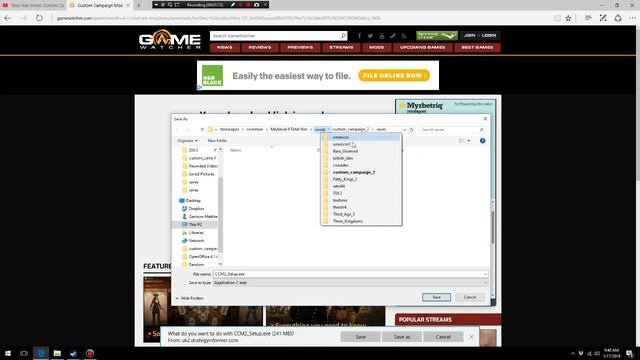Open REVIEWS on GameWatcher navigation
The width and height of the screenshot is (640, 360).
point(260,47)
